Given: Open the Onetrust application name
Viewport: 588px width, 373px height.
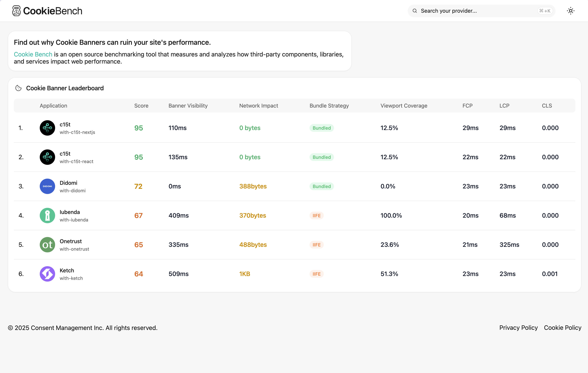Looking at the screenshot, I should click(x=70, y=241).
